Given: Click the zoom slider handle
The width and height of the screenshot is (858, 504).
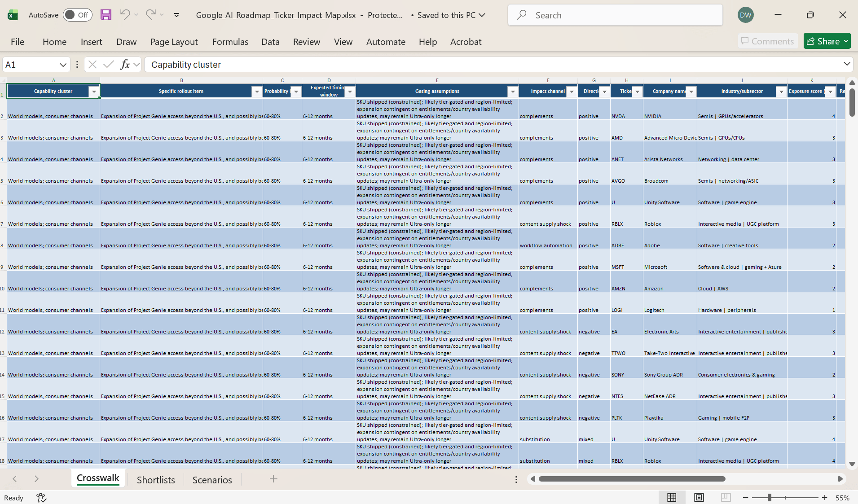Looking at the screenshot, I should (769, 497).
